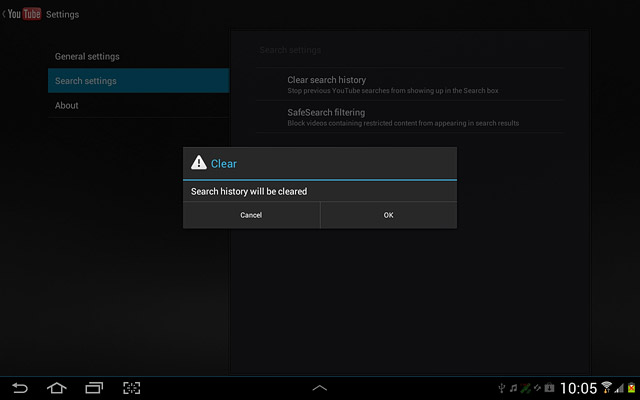The width and height of the screenshot is (640, 400).
Task: Expand the bottom center up-chevron
Action: [320, 388]
